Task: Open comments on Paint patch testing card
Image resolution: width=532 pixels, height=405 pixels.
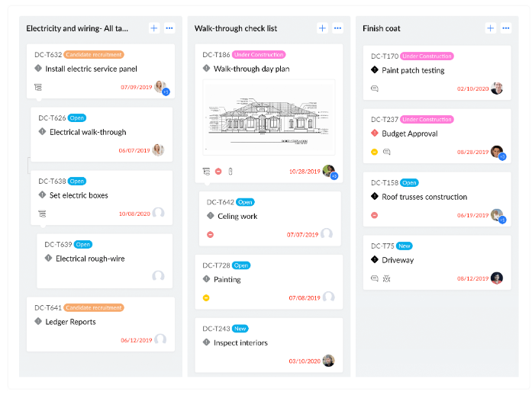Action: [x=374, y=88]
